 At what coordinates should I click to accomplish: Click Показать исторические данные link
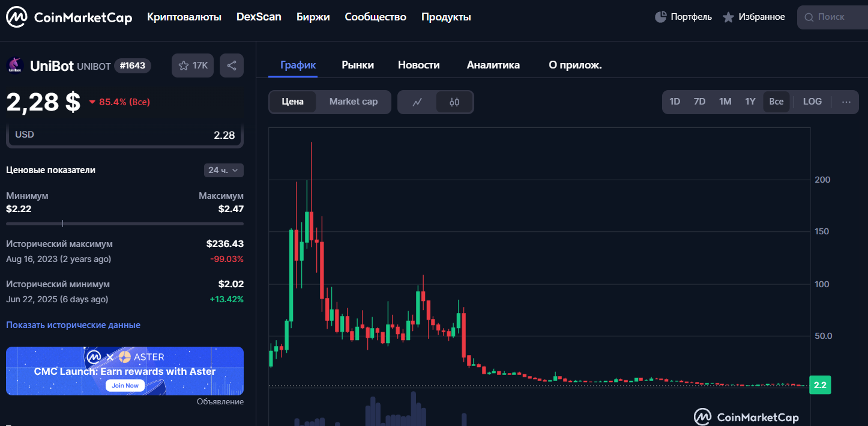point(73,325)
